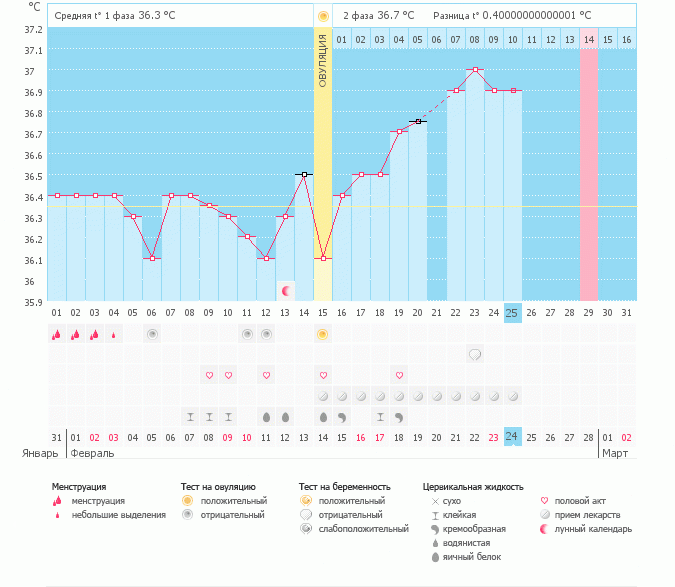Image resolution: width=675 pixels, height=587 pixels.
Task: Click the yellow ОВУЛЯЦИЯ column label
Action: tap(322, 60)
